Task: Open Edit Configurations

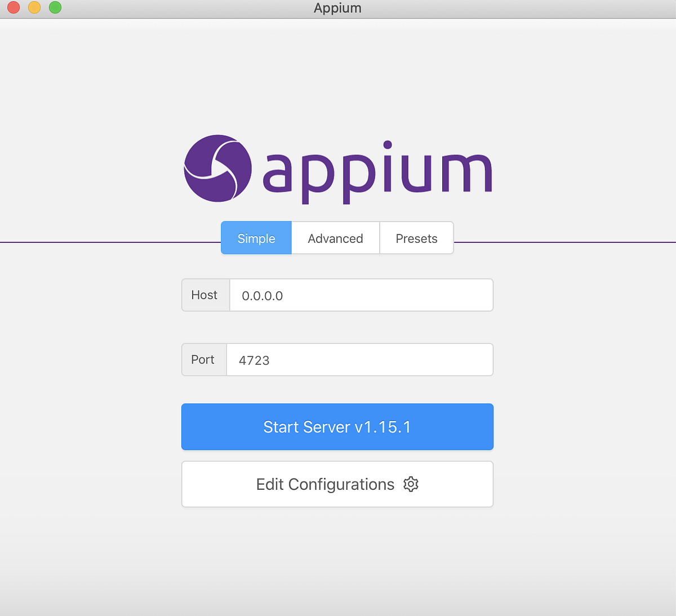Action: coord(337,484)
